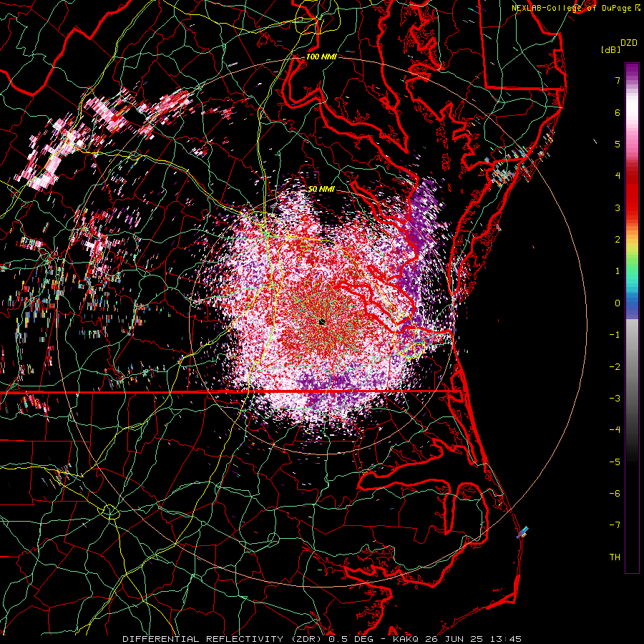The image size is (644, 644).
Task: Click the 2 value on the scale
Action: tap(618, 240)
